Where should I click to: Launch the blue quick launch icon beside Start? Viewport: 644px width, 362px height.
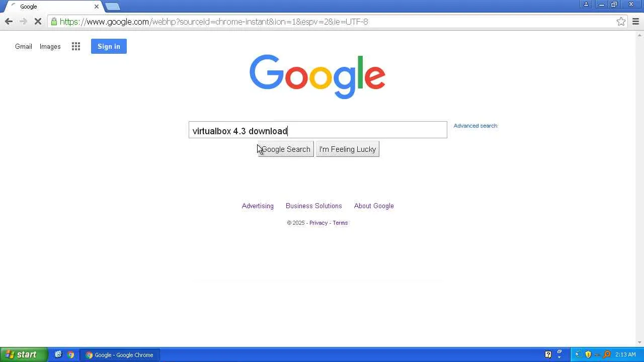(58, 354)
